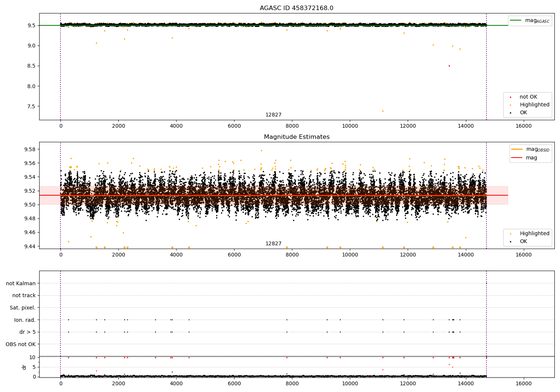Click the '16000' x-tick under the top plot
Viewport: 560px width, 392px height.
(523, 126)
